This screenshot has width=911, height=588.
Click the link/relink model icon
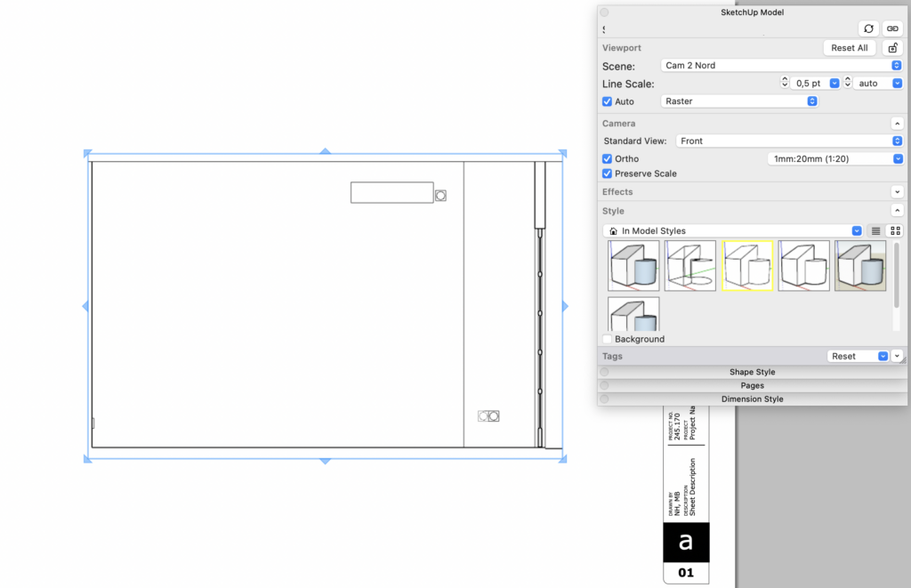click(892, 28)
